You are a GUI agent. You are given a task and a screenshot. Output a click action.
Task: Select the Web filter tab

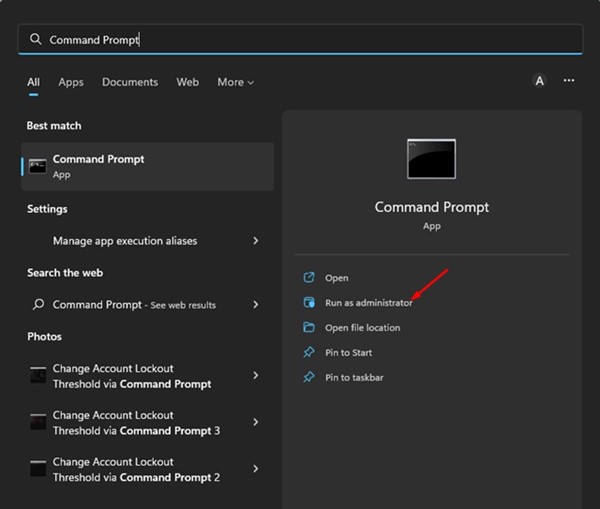pos(188,82)
